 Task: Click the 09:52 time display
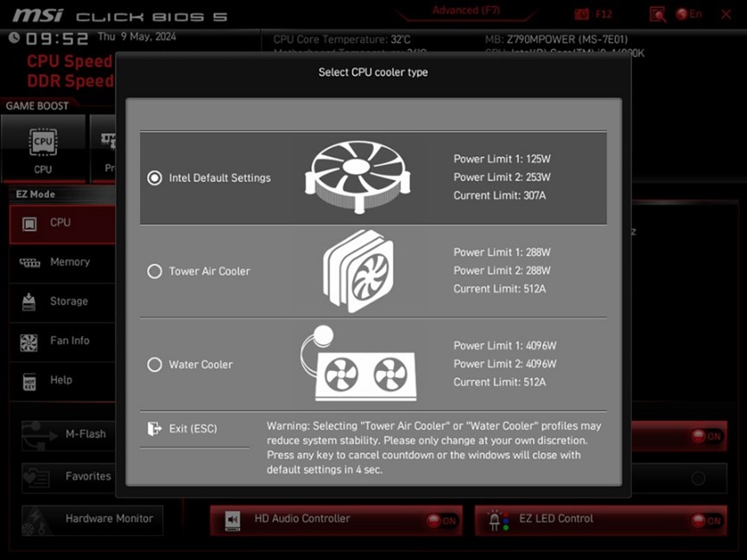[x=57, y=39]
